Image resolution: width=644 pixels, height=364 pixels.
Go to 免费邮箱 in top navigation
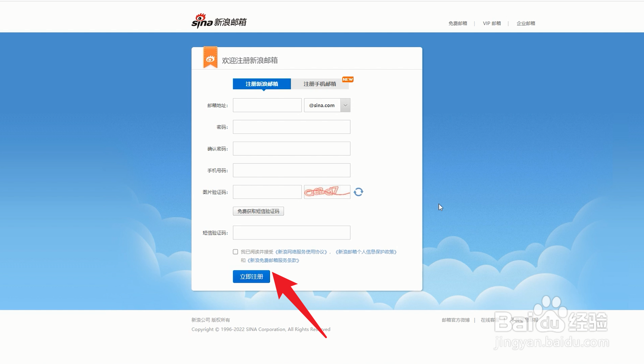458,23
